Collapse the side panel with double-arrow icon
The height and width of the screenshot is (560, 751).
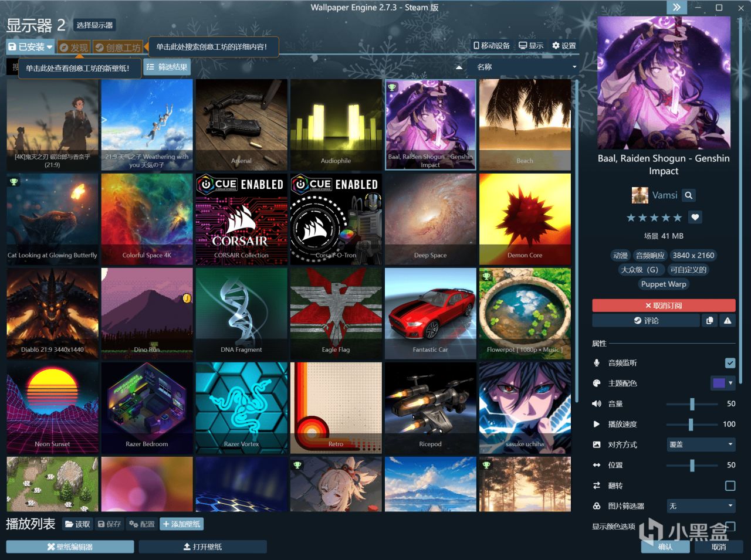(676, 8)
